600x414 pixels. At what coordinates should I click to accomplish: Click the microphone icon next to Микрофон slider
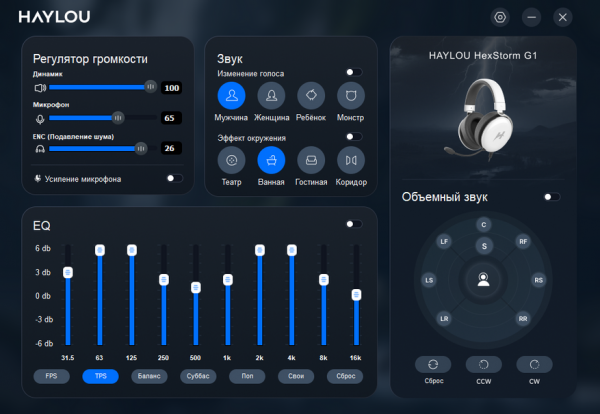[x=40, y=119]
